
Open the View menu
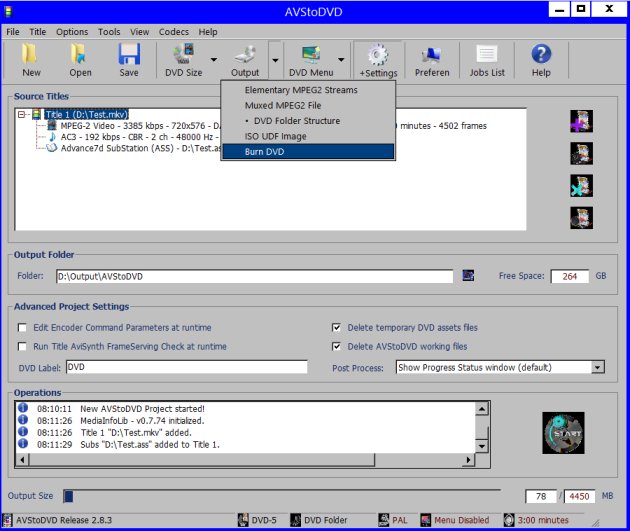(139, 32)
